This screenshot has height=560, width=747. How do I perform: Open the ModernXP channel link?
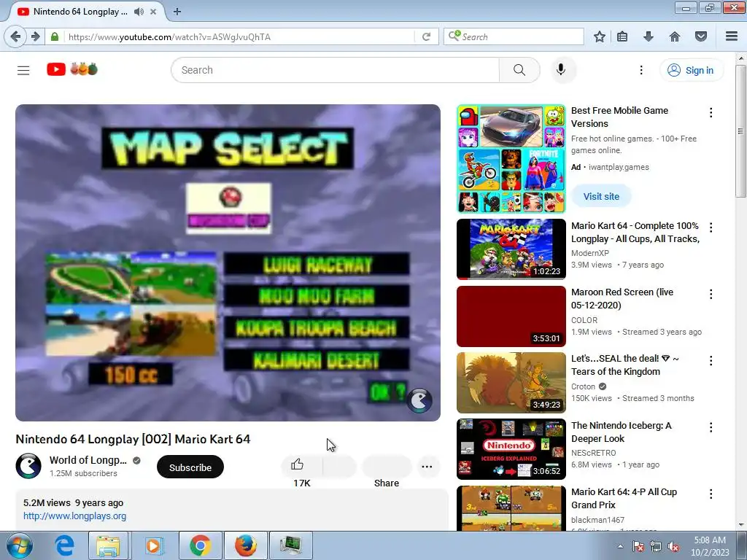click(x=589, y=253)
